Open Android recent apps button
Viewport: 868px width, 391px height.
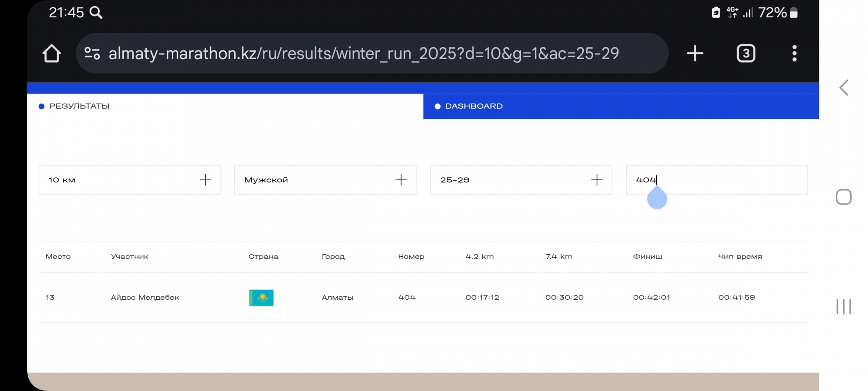tap(843, 307)
